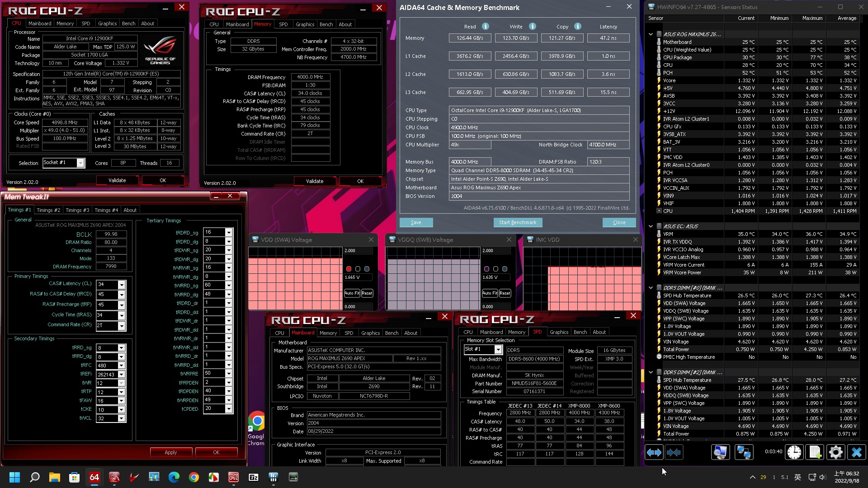868x488 pixels.
Task: Click AIDA64 Copy info icon
Action: coord(578,26)
